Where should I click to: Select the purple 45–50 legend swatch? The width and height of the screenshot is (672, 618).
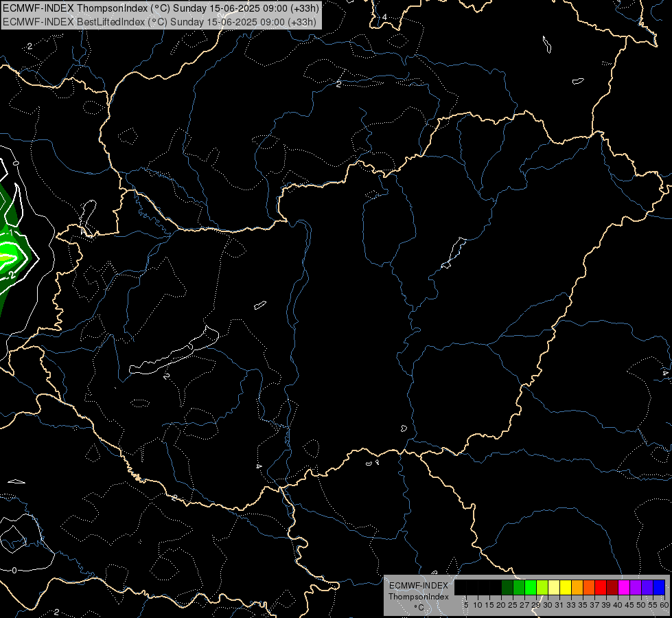pyautogui.click(x=636, y=587)
